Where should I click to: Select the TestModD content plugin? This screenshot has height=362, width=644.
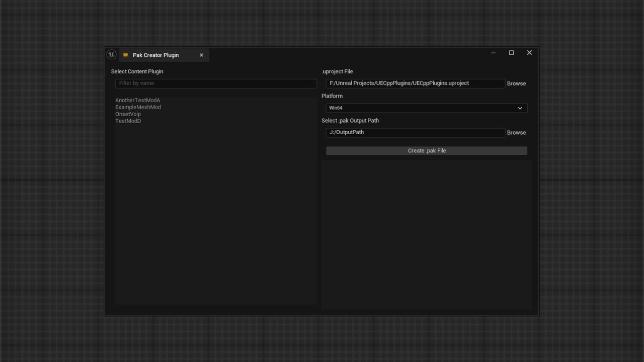(x=128, y=121)
